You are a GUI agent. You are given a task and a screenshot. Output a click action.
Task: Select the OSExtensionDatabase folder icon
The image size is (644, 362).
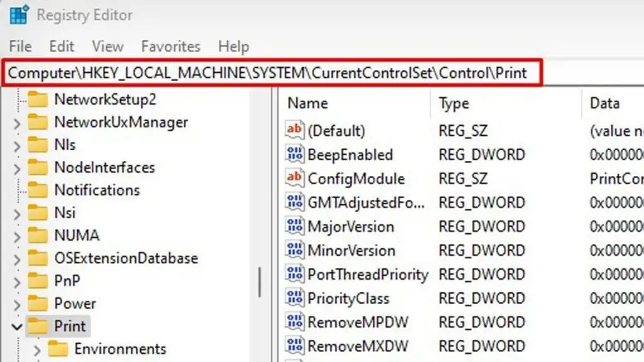[x=38, y=258]
